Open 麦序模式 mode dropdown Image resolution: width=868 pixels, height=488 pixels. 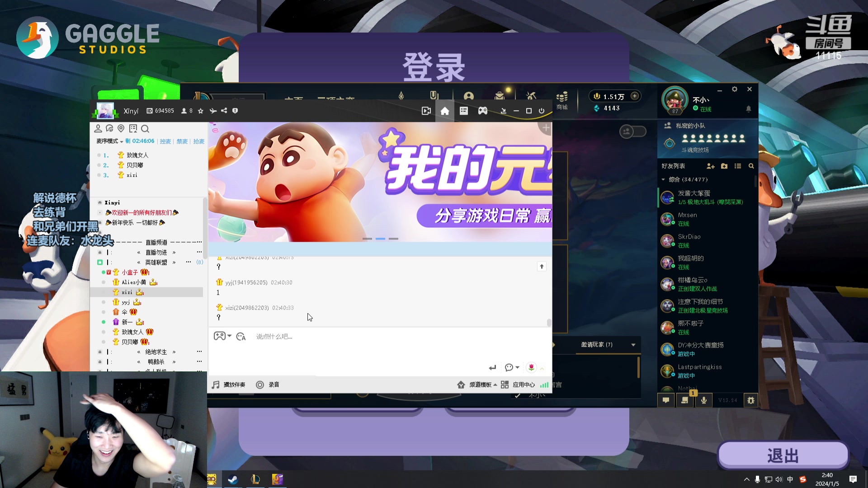pos(109,141)
